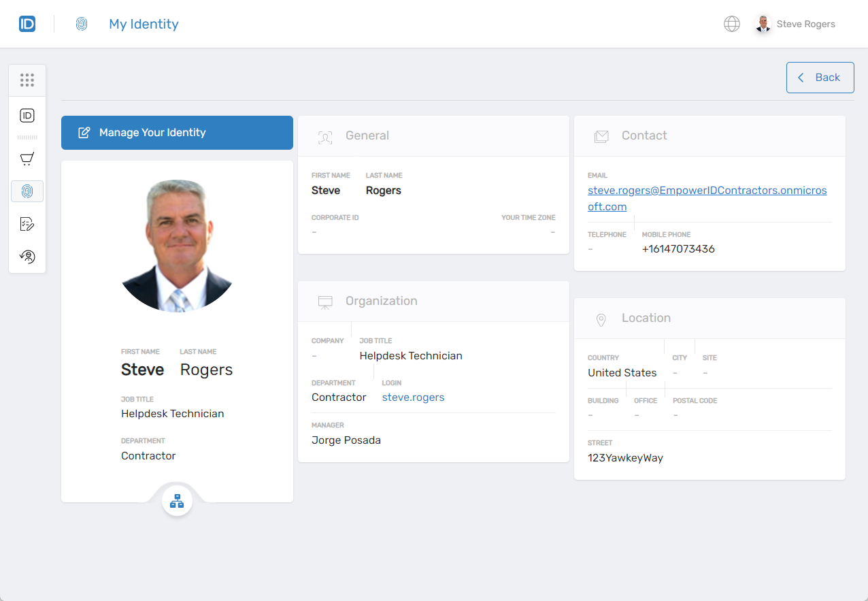The image size is (868, 601).
Task: Show the org chart from profile card
Action: pos(177,502)
